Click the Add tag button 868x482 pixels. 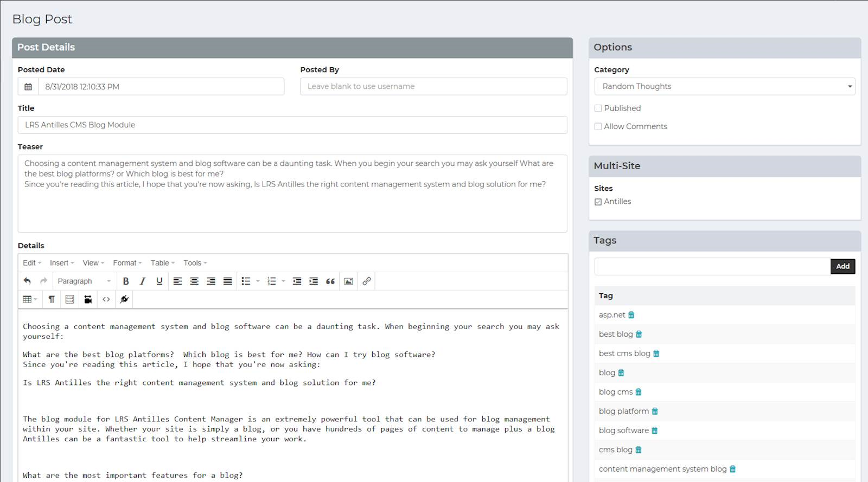(843, 266)
